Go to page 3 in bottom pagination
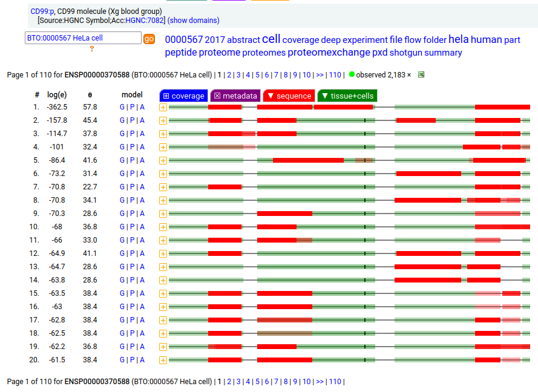Viewport: 538px width, 392px height. click(x=238, y=381)
